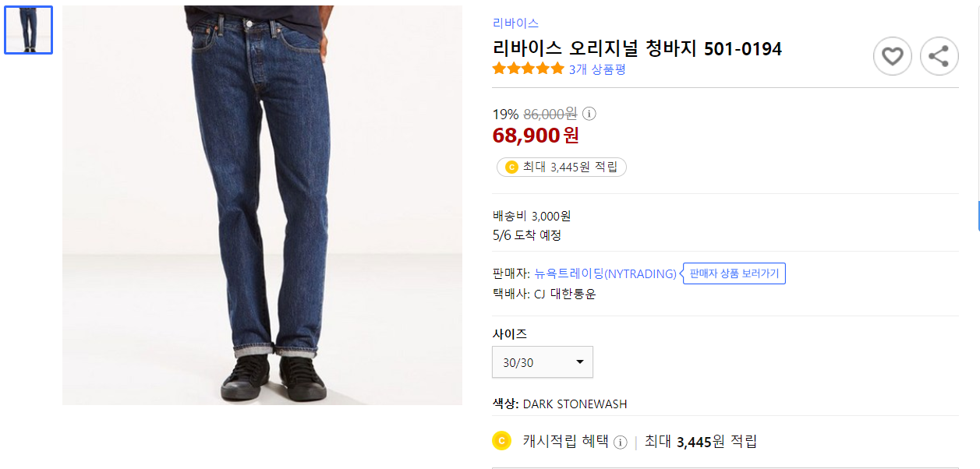Select the small product thumbnail on the left
Image resolution: width=980 pixels, height=469 pixels.
[x=28, y=30]
